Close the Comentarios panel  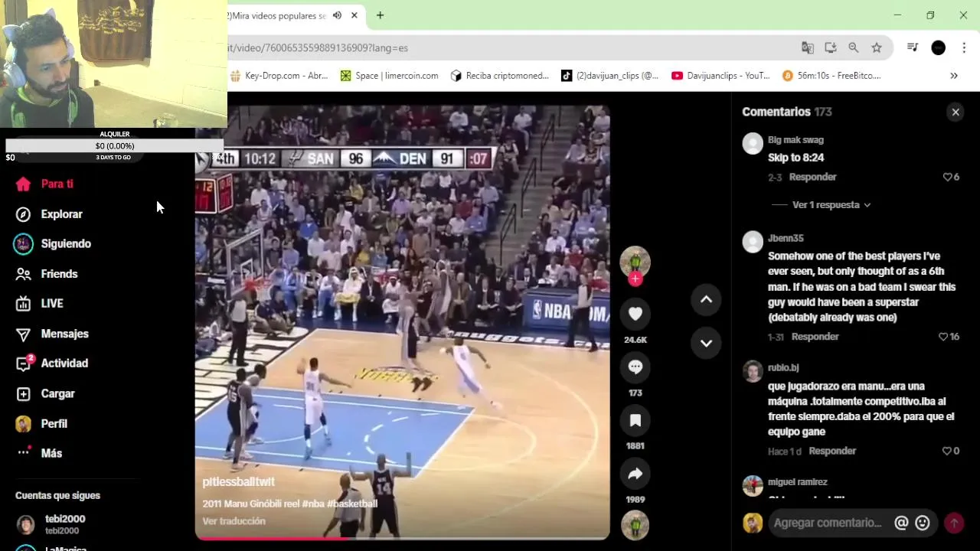(x=955, y=112)
